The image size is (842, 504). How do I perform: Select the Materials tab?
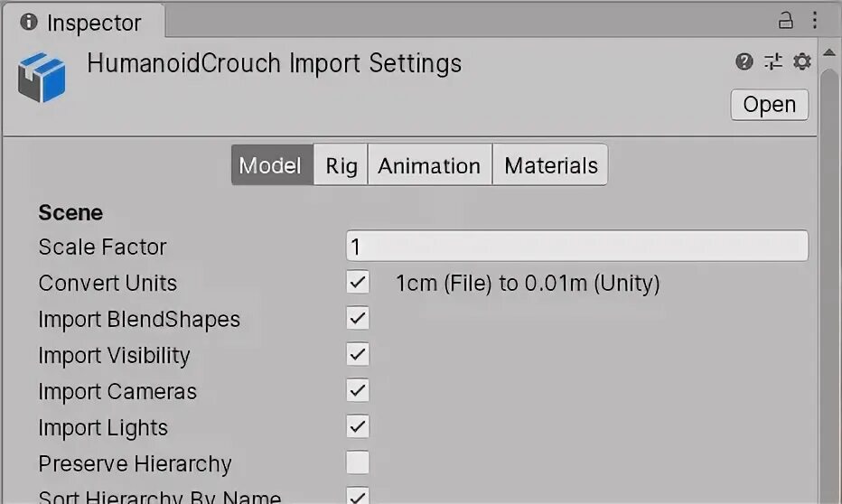pos(550,165)
